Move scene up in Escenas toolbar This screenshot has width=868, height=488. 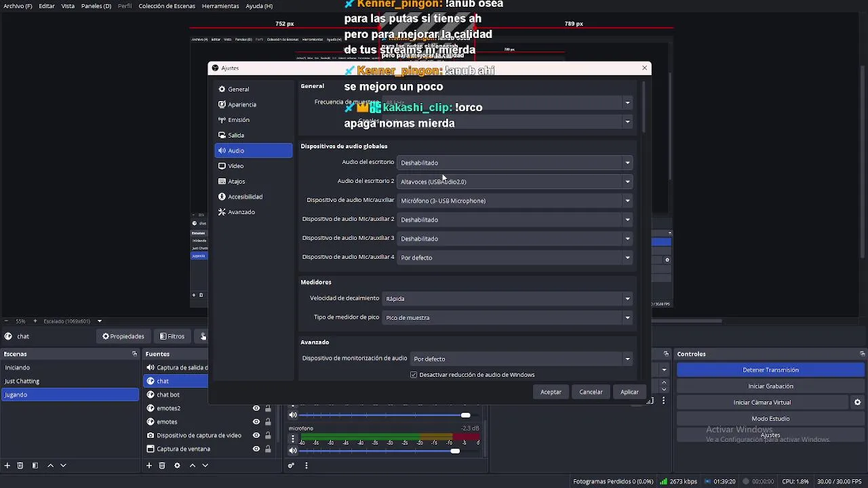point(50,466)
